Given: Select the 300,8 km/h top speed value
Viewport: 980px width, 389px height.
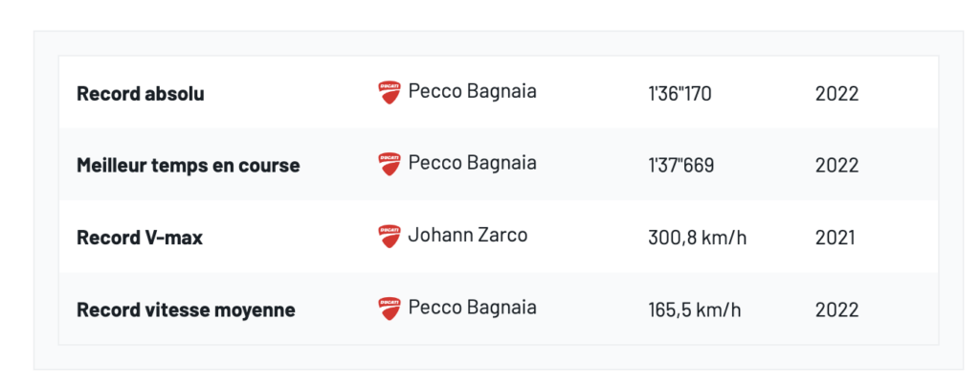Looking at the screenshot, I should pos(697,238).
